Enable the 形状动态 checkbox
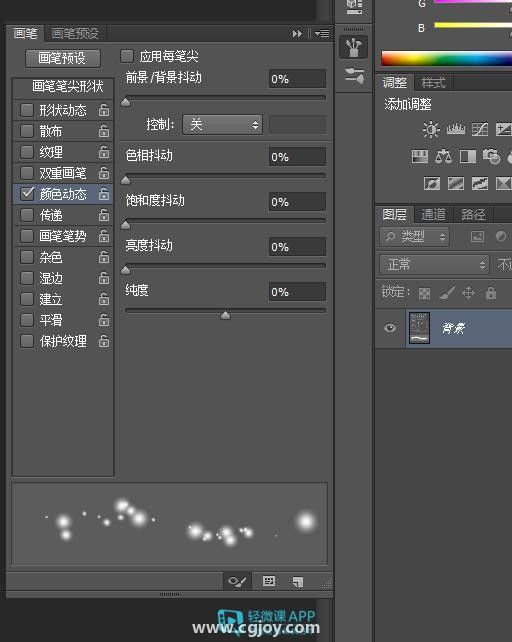The width and height of the screenshot is (512, 642). 27,110
